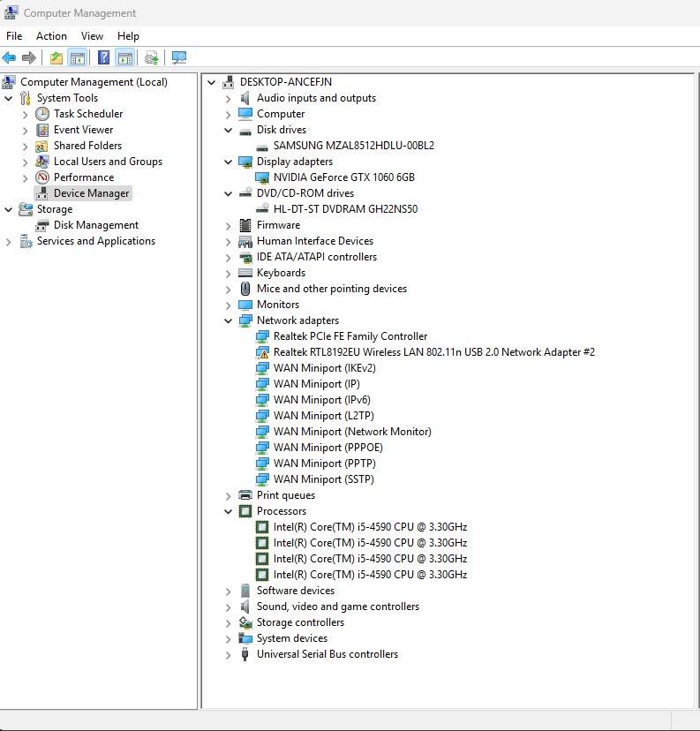Expand Services and Applications node

coord(9,241)
